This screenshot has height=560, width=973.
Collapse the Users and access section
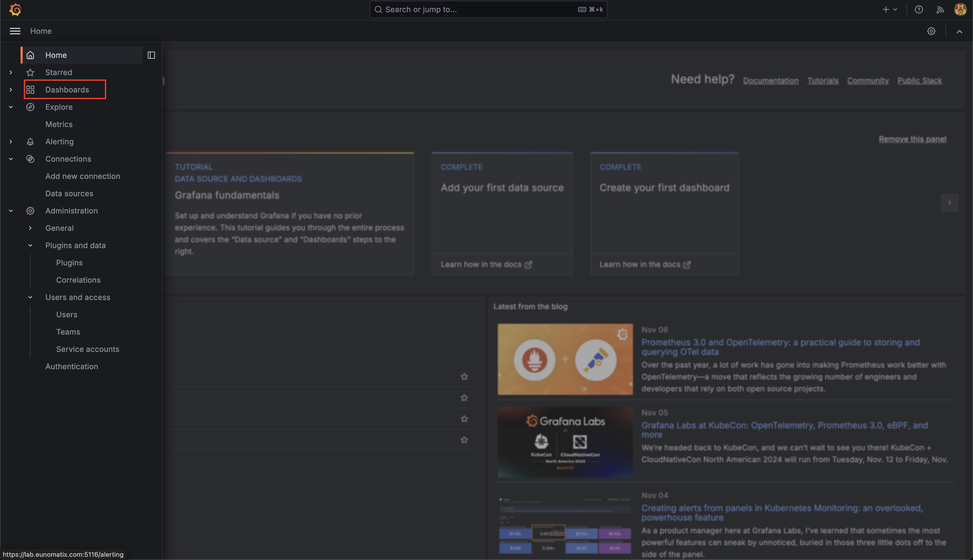(x=30, y=297)
